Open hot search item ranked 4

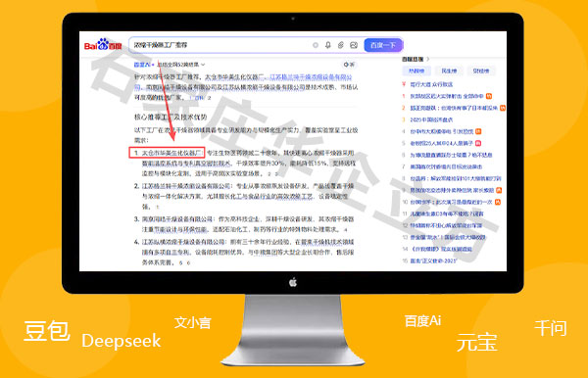pos(442,131)
